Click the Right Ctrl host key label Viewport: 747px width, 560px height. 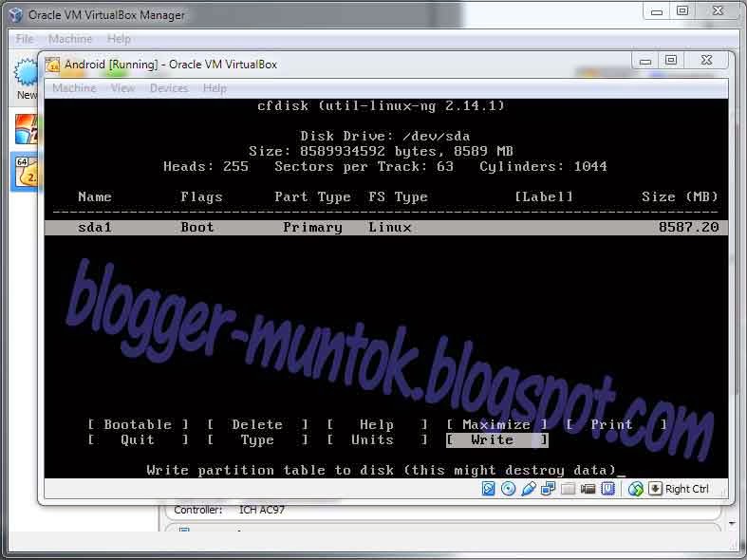[x=687, y=489]
